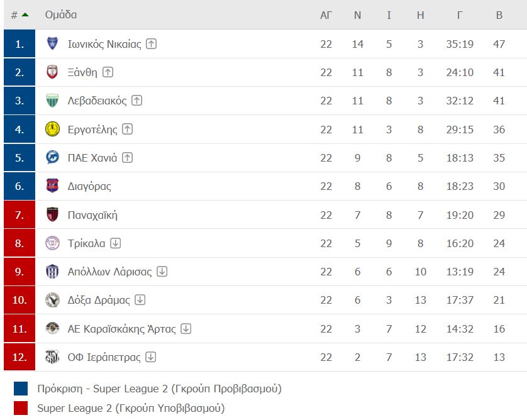The width and height of the screenshot is (527, 420).
Task: Sort by the Ομάδα column header
Action: click(x=61, y=15)
